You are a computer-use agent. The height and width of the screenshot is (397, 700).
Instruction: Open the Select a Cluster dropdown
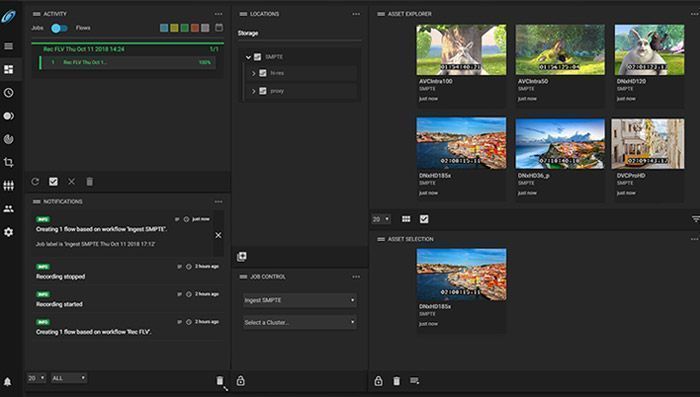coord(300,322)
